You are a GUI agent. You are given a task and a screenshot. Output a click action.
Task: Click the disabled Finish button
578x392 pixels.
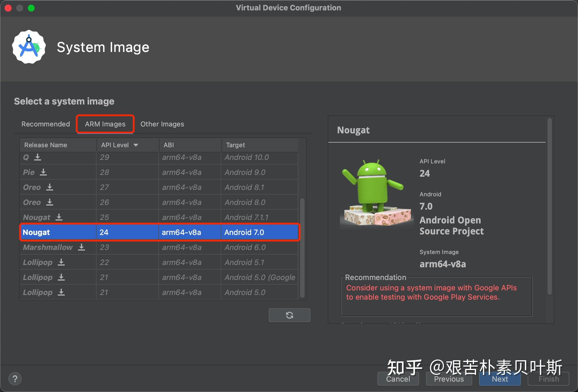pyautogui.click(x=549, y=379)
